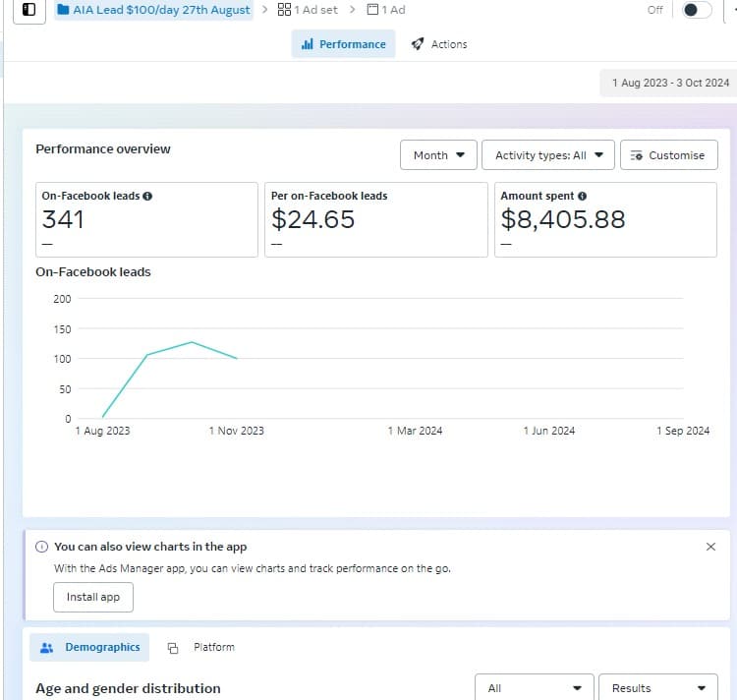The height and width of the screenshot is (700, 737).
Task: Click the ad set grid icon
Action: click(x=284, y=10)
